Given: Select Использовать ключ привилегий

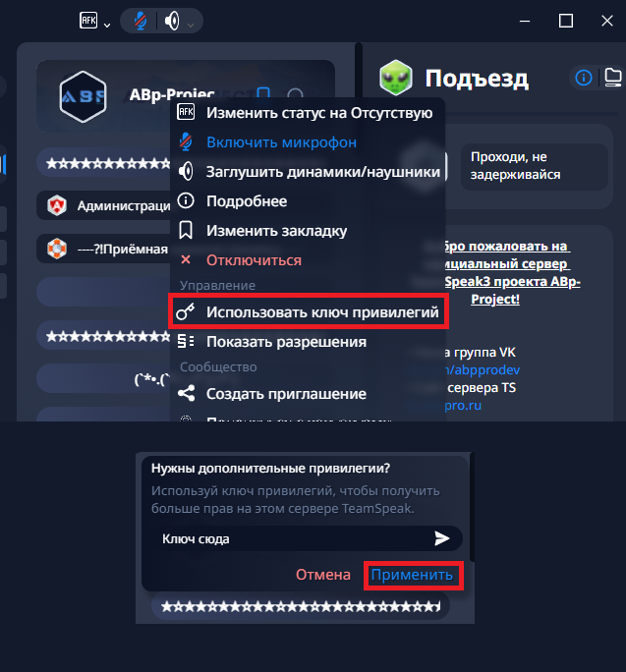Looking at the screenshot, I should 307,312.
